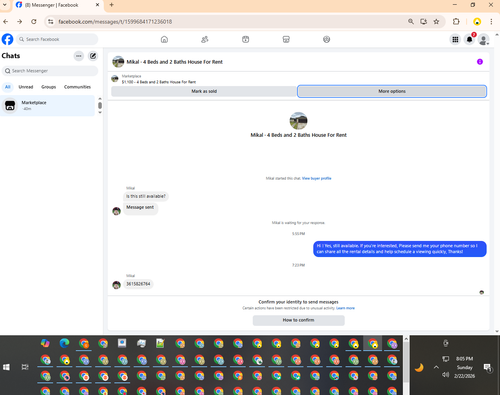Screen dimensions: 500x395
Task: Click the 'Message sent' bubble
Action: click(x=140, y=208)
